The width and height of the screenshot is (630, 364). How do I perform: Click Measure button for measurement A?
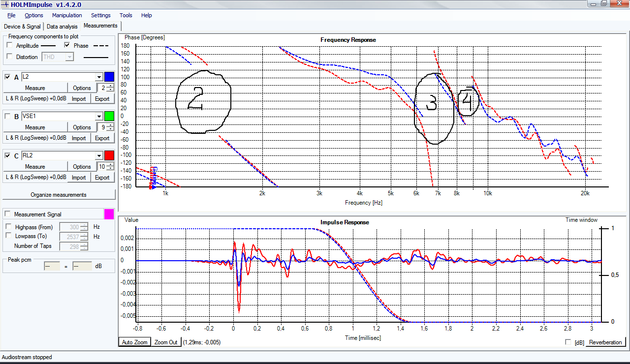[35, 88]
